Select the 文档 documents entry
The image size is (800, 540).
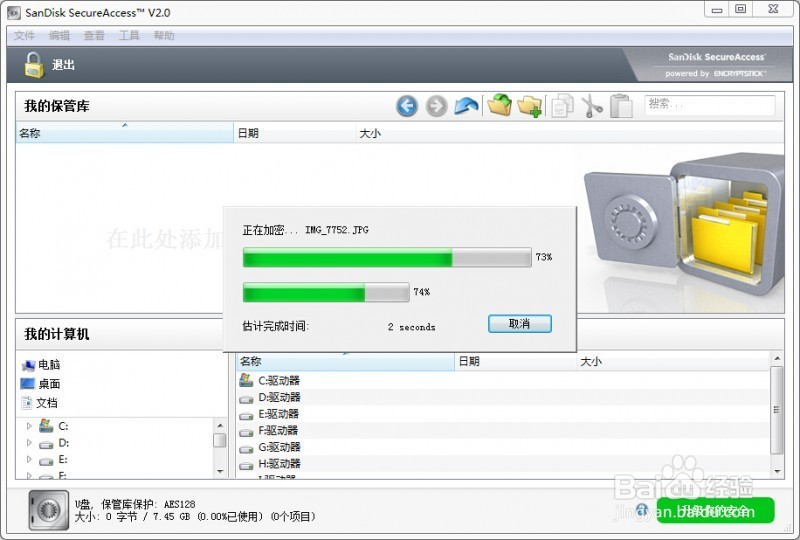point(39,403)
